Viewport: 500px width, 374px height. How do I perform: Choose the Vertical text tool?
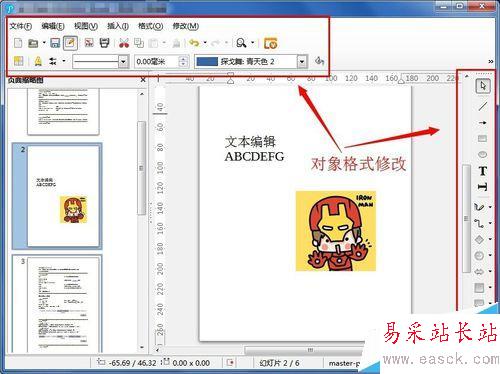[x=483, y=187]
